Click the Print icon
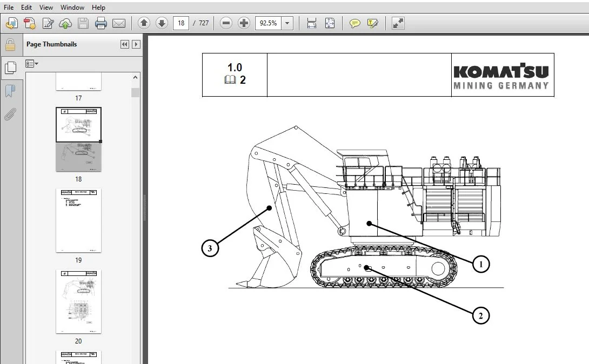This screenshot has height=364, width=589. (x=101, y=23)
